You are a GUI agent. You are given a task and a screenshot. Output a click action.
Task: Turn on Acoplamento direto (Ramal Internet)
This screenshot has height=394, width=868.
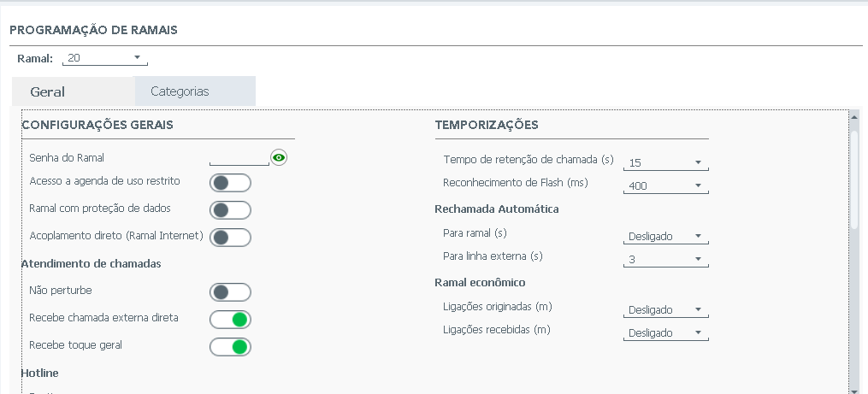coord(230,238)
